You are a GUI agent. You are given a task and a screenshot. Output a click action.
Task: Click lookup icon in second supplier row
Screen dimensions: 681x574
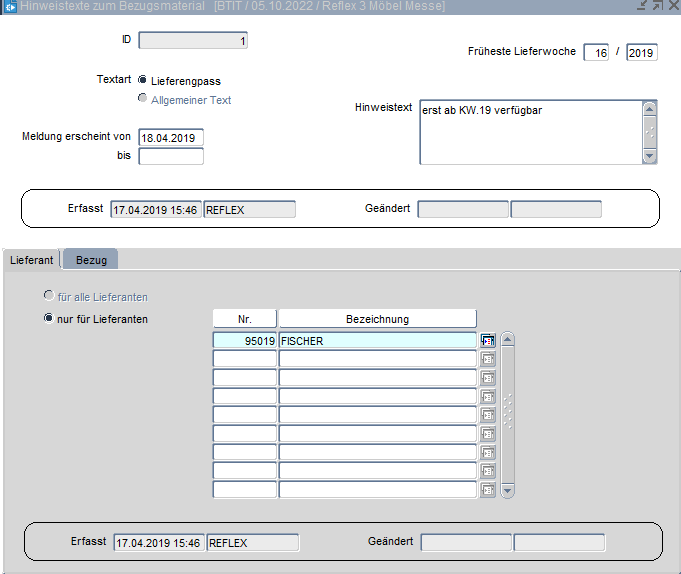pos(488,359)
